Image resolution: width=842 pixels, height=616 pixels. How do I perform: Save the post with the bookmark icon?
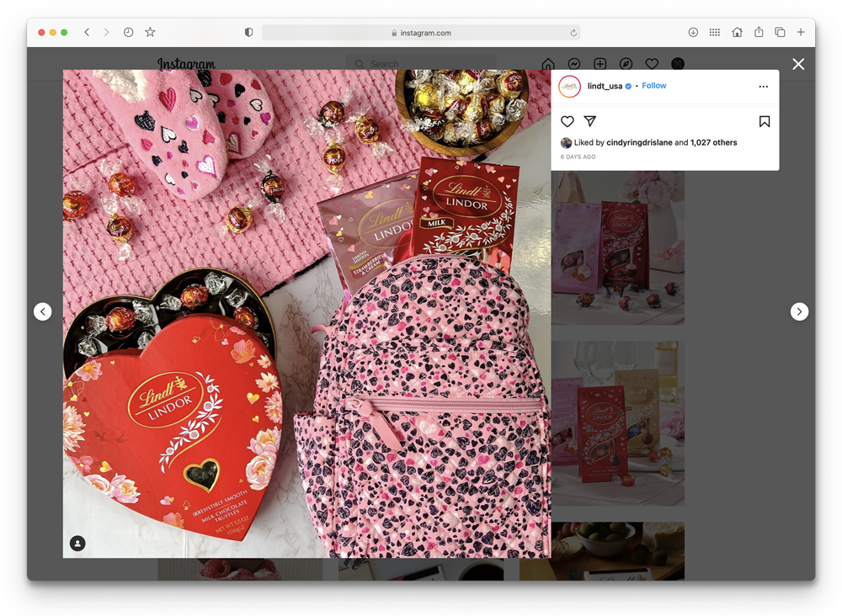[764, 122]
